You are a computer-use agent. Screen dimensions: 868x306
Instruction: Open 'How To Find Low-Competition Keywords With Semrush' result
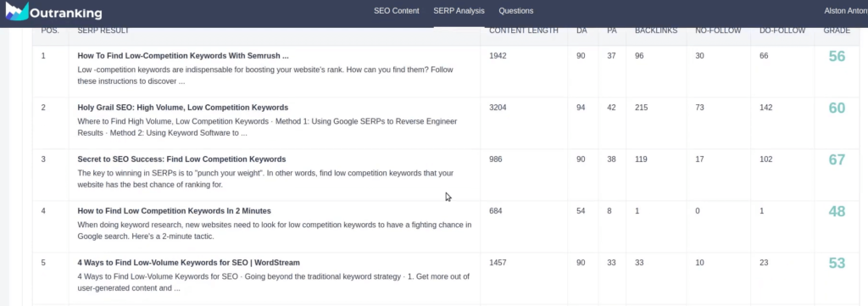(x=183, y=56)
